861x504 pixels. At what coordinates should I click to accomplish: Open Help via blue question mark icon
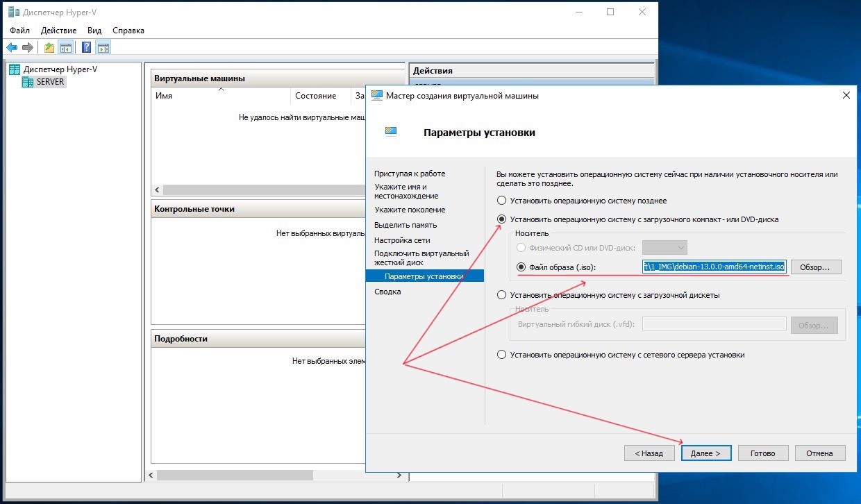pyautogui.click(x=87, y=47)
